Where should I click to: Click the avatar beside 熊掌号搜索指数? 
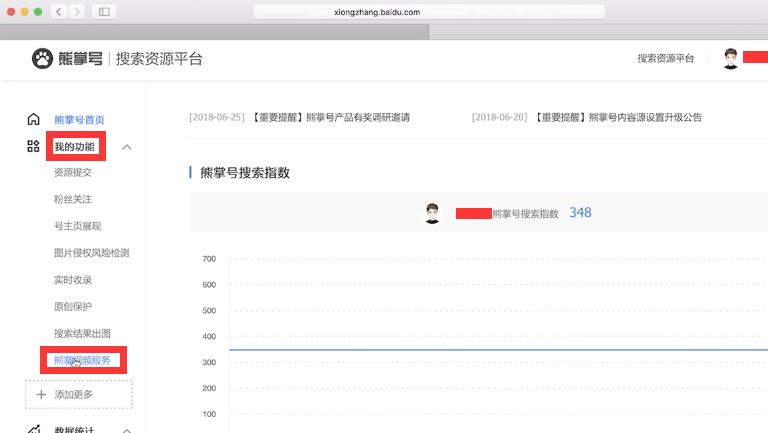pos(432,214)
